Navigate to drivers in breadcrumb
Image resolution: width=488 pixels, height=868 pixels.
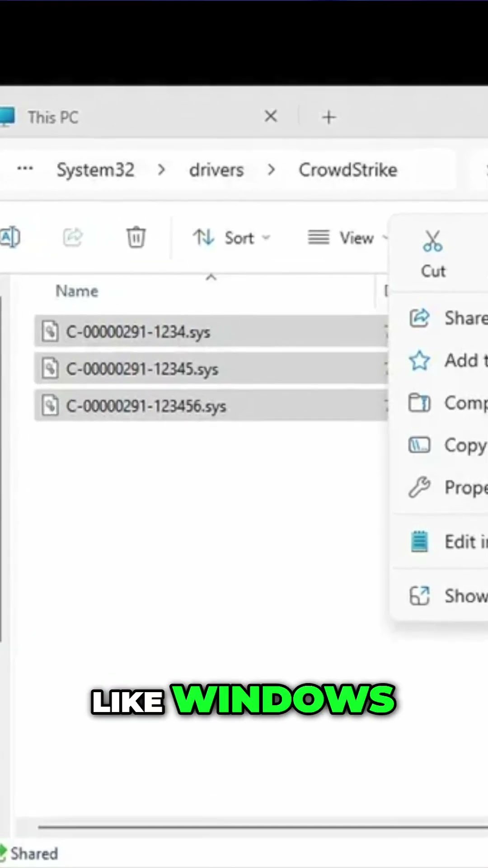[x=216, y=170]
